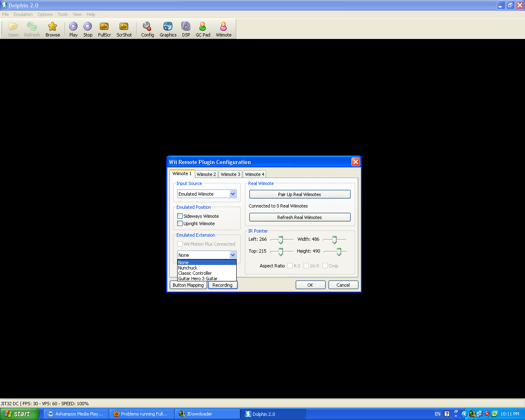Switch to Ashampoo Media Player in taskbar
The image size is (525, 420).
pos(76,414)
